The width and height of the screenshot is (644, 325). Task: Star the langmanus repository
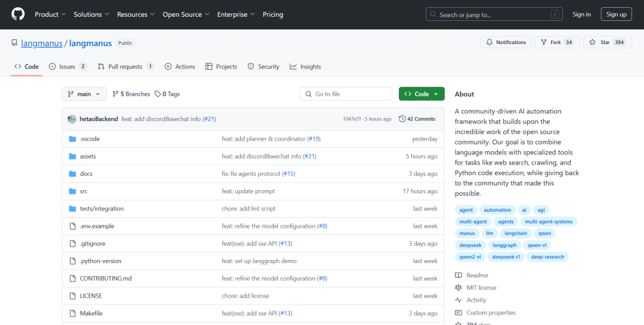[608, 42]
